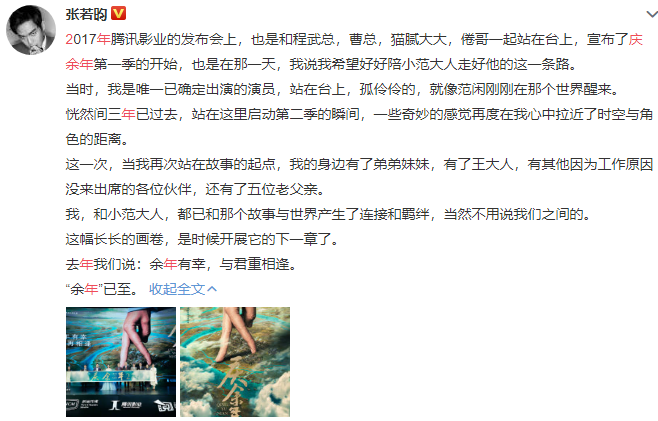Click the red 年 in 去年我们说

(x=86, y=264)
